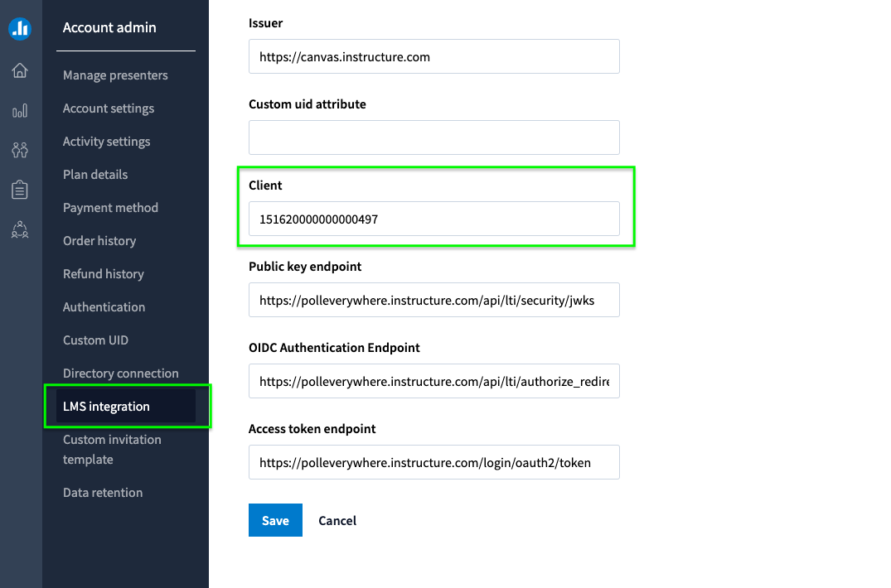
Task: Open Payment method section
Action: (110, 207)
